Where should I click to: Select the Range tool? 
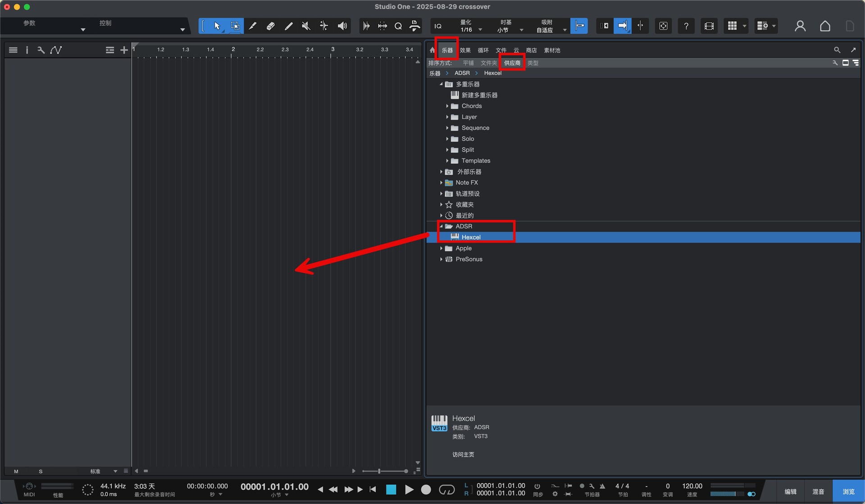(235, 26)
